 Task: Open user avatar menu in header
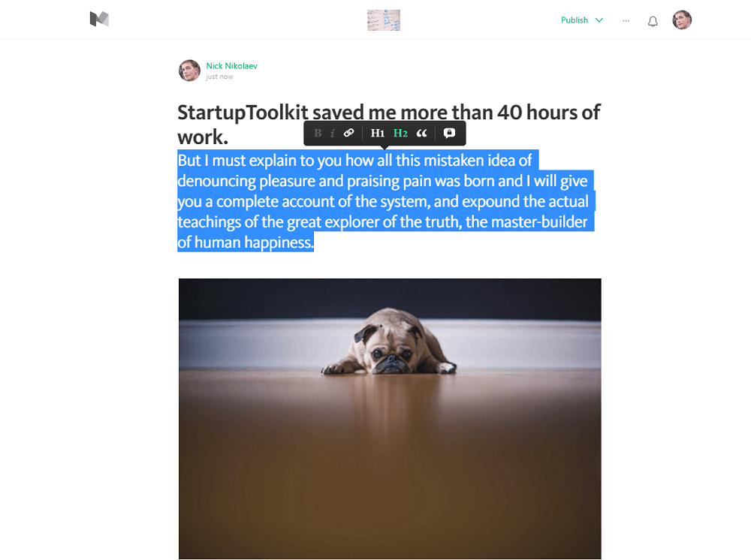pyautogui.click(x=682, y=20)
